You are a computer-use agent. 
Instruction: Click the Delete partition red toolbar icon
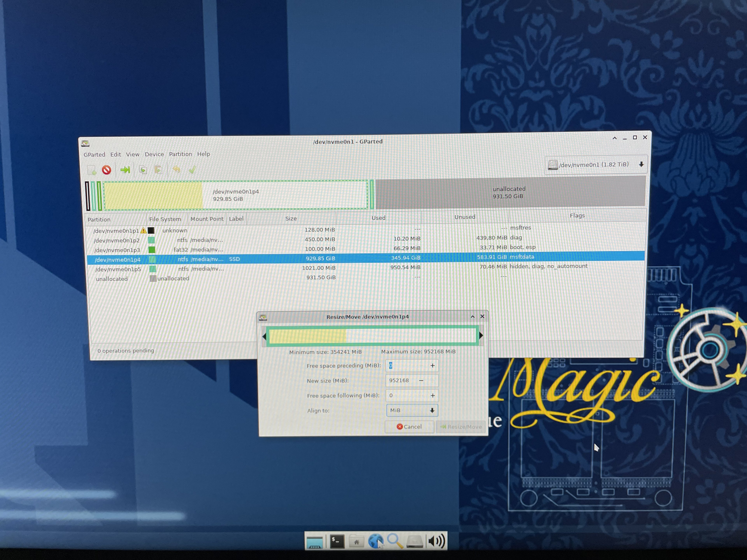click(x=107, y=170)
